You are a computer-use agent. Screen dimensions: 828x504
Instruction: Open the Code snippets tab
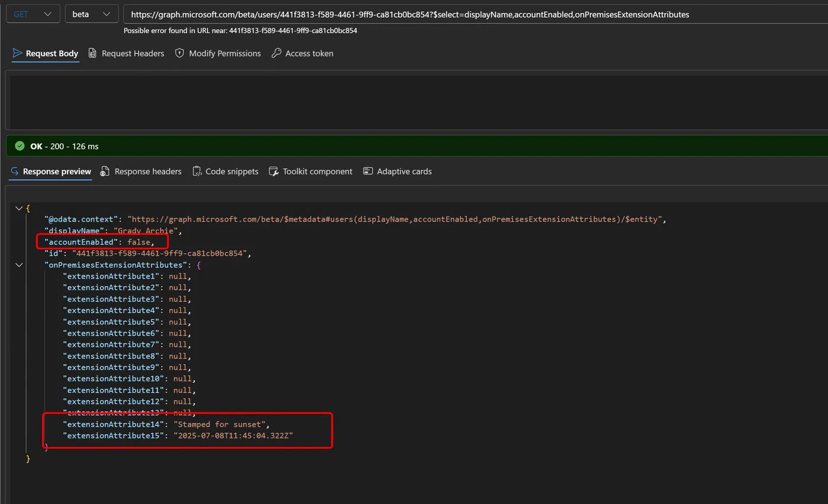pyautogui.click(x=225, y=172)
